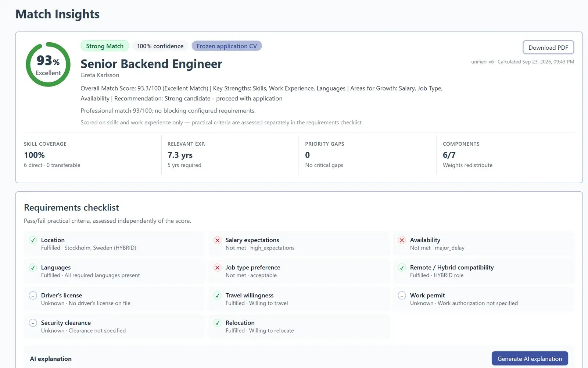Click 'Fulfilled · Stockholm, Sweden (HYBRID)' text
The width and height of the screenshot is (588, 368).
click(89, 248)
